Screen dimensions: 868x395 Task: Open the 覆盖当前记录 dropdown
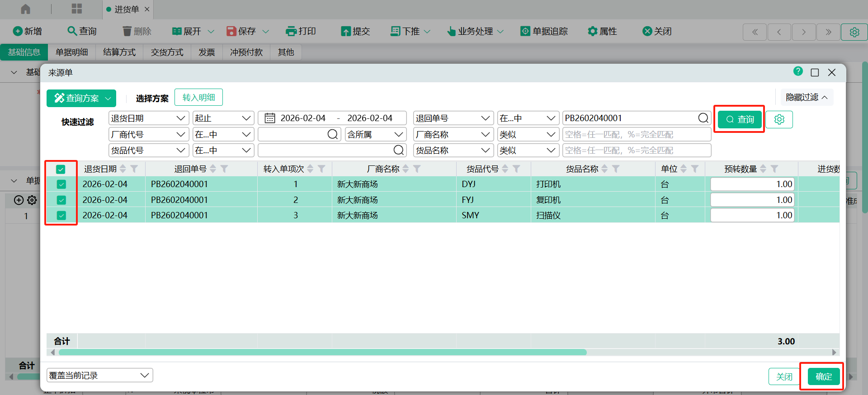pyautogui.click(x=99, y=376)
